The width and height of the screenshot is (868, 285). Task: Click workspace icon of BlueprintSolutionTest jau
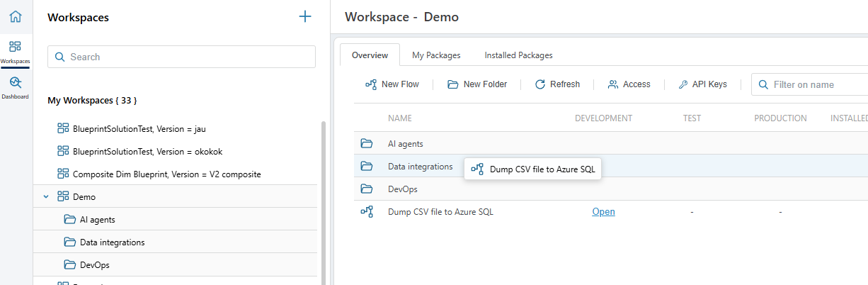[62, 129]
